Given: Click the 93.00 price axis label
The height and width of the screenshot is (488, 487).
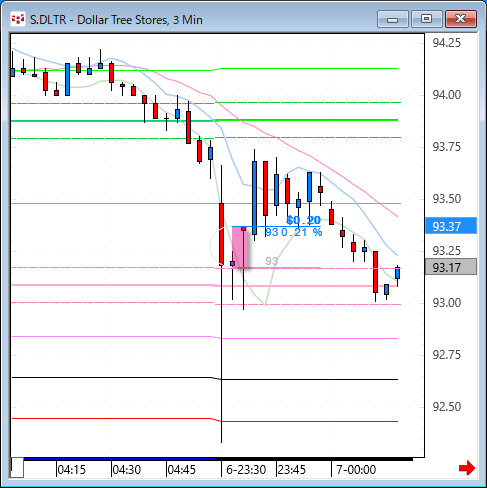Looking at the screenshot, I should (447, 303).
